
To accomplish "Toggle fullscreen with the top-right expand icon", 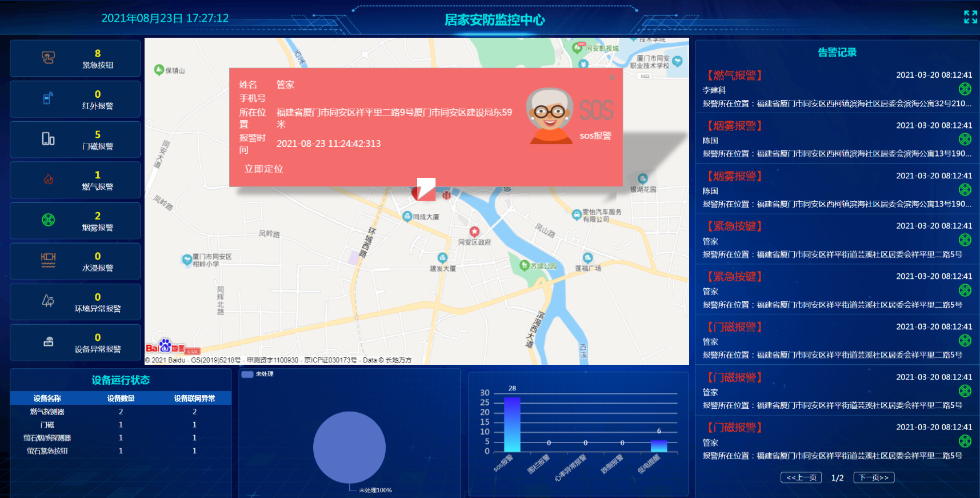I will pos(970,17).
